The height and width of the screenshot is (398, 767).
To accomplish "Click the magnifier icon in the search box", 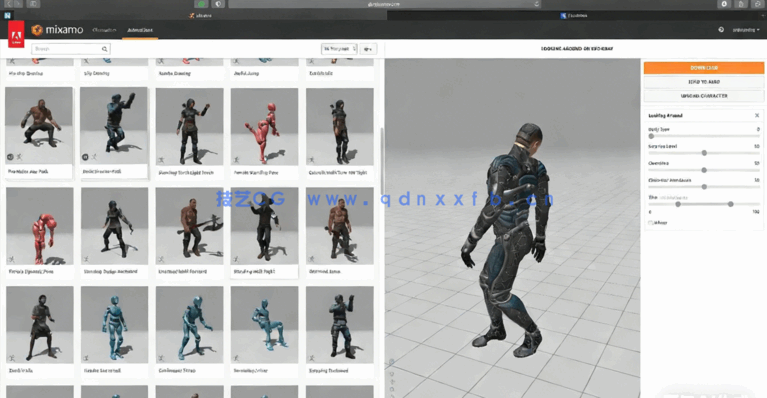I will tap(104, 49).
